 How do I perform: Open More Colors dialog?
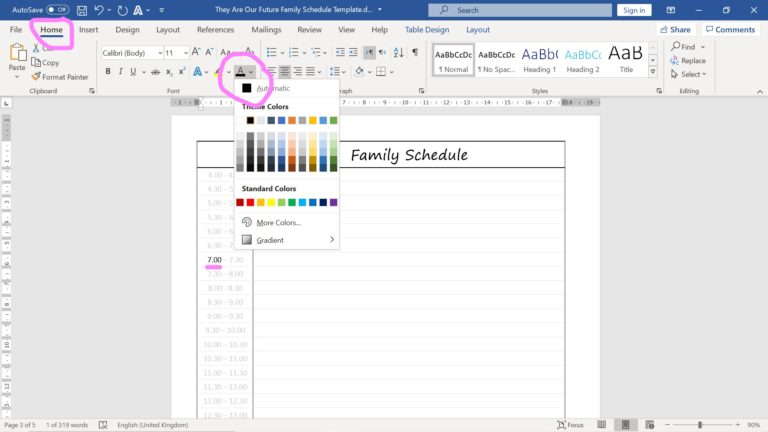[x=278, y=222]
